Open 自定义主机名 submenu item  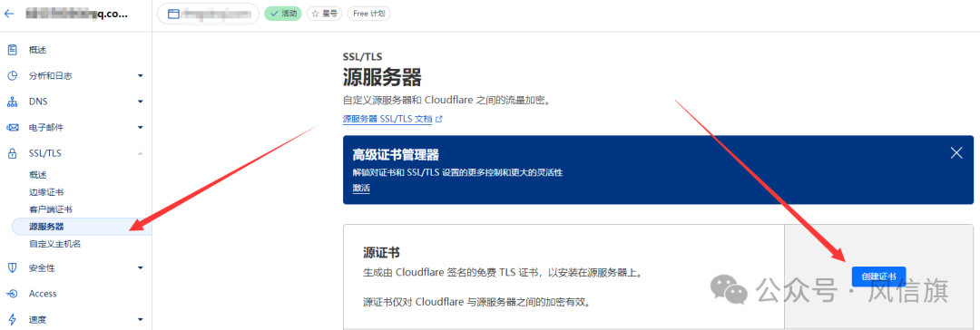click(x=55, y=245)
